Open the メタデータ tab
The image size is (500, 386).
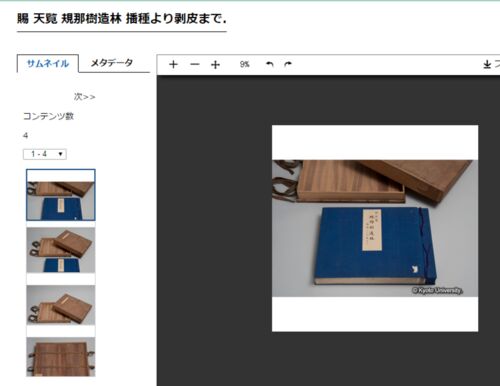(x=112, y=63)
